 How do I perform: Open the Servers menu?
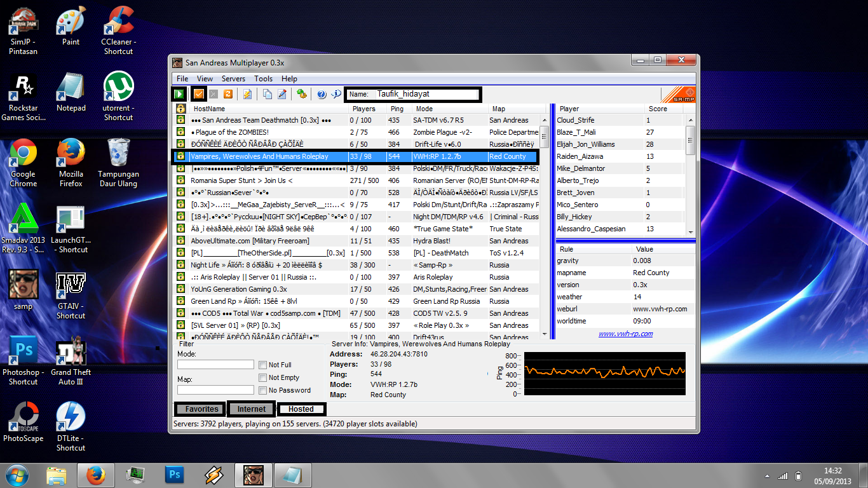[x=233, y=79]
